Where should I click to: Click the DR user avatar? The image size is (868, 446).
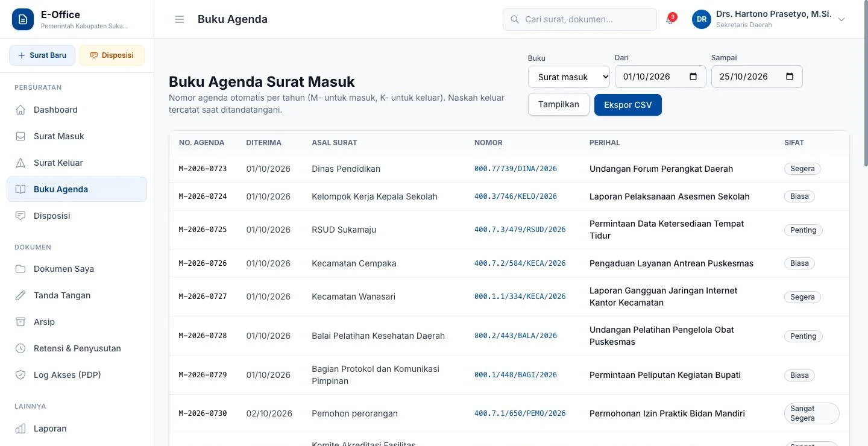702,19
